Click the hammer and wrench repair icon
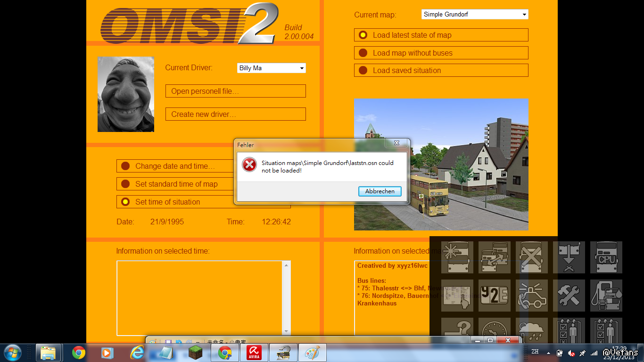This screenshot has height=362, width=644. 569,296
